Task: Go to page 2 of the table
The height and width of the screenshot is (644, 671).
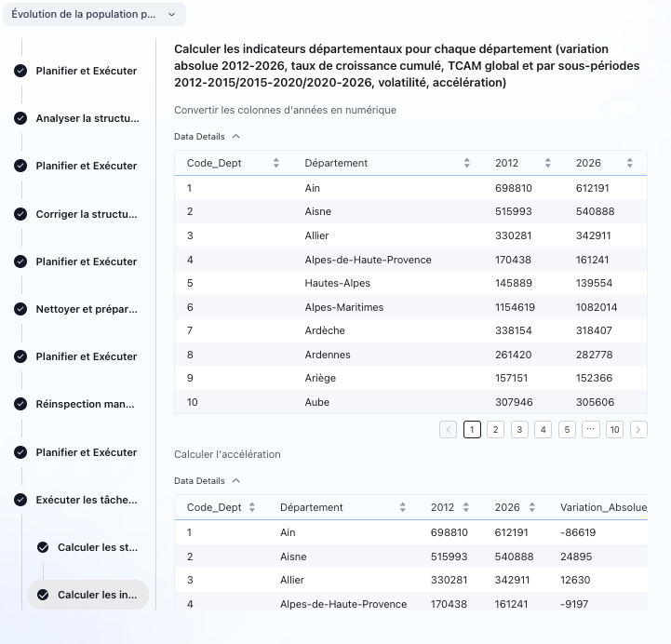Action: [x=496, y=430]
